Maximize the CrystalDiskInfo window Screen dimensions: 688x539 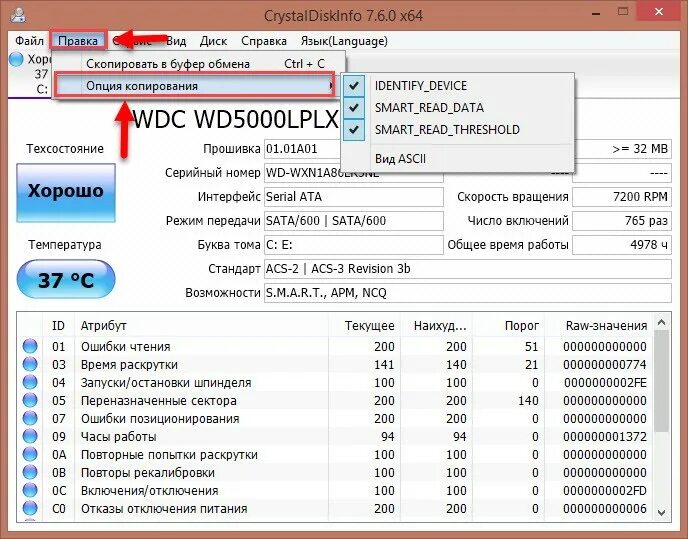pyautogui.click(x=623, y=12)
